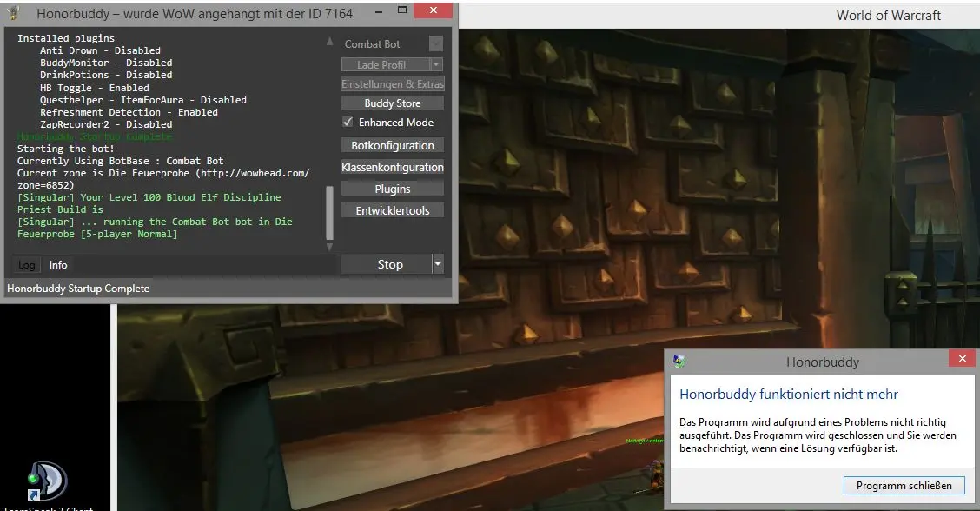Viewport: 980px width, 511px height.
Task: Click the 'Anti Drown - Disabled' log line
Action: 100,50
